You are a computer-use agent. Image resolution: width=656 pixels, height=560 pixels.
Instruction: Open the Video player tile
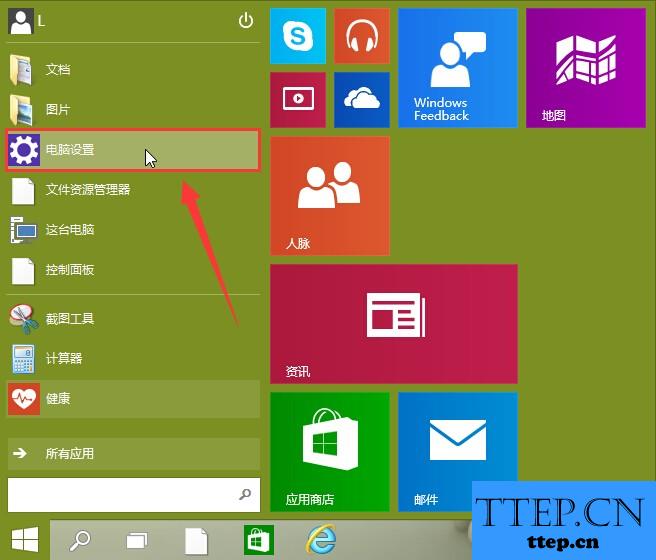pos(298,100)
